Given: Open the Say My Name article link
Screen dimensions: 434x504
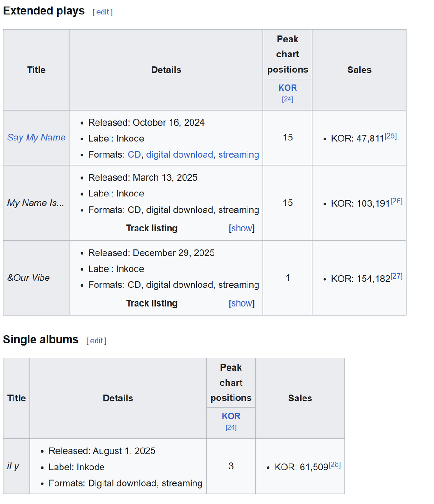Looking at the screenshot, I should point(36,138).
